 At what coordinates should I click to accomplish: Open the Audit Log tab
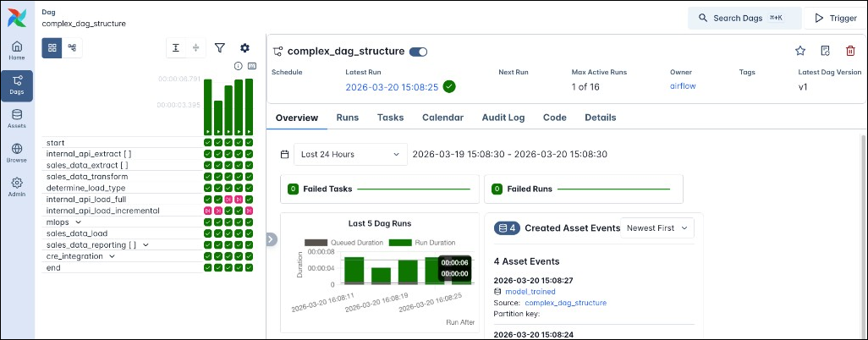click(503, 118)
